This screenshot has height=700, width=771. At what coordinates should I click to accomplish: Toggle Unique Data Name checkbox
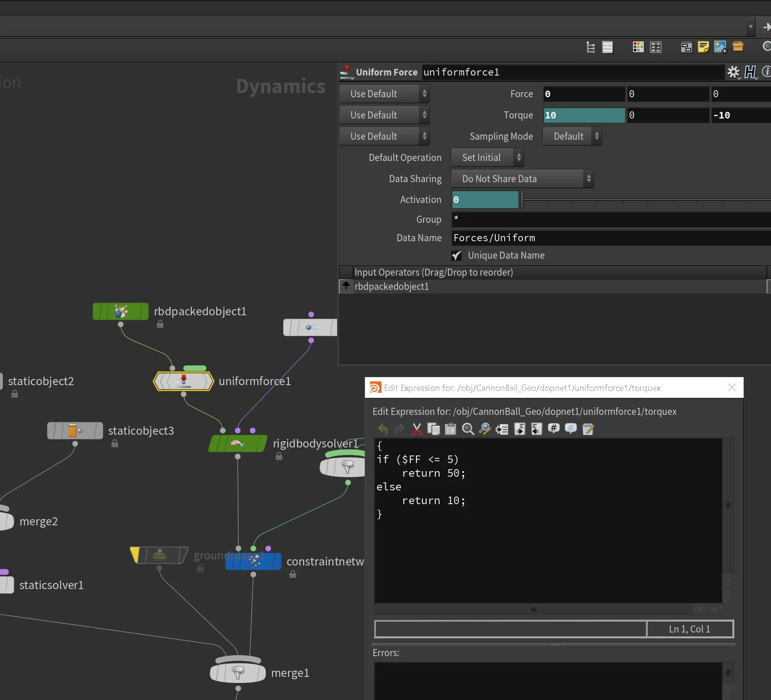[457, 255]
